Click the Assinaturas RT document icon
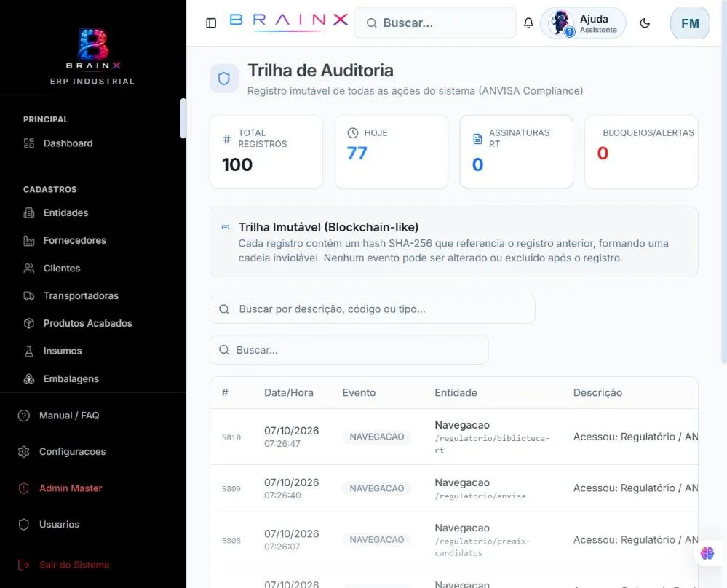This screenshot has height=588, width=727. [x=477, y=139]
